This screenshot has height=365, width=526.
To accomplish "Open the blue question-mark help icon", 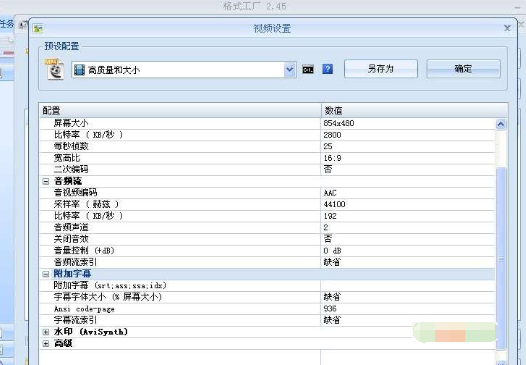I will point(327,69).
